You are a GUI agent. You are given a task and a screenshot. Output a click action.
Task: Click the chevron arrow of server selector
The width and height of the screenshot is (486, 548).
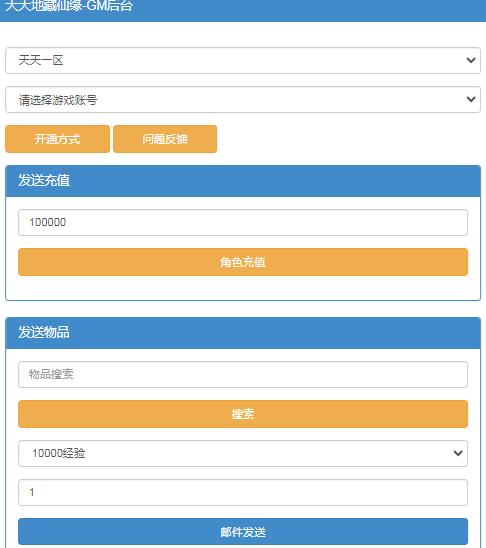(x=471, y=60)
